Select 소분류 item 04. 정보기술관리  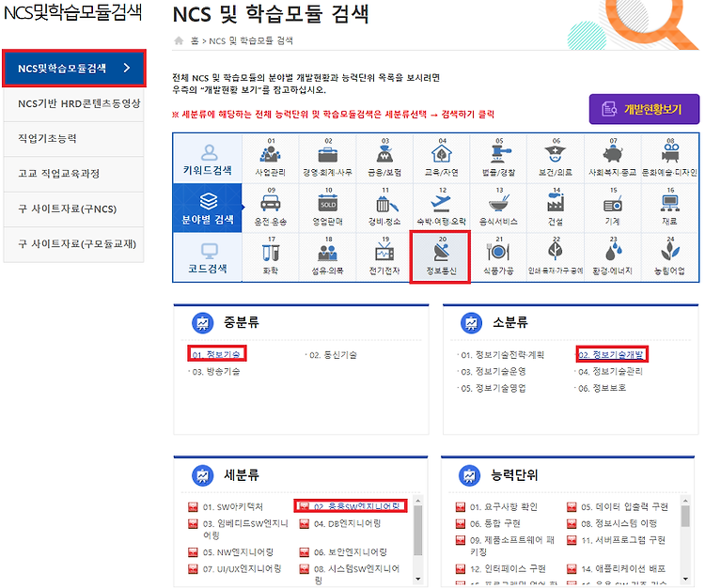pos(610,371)
